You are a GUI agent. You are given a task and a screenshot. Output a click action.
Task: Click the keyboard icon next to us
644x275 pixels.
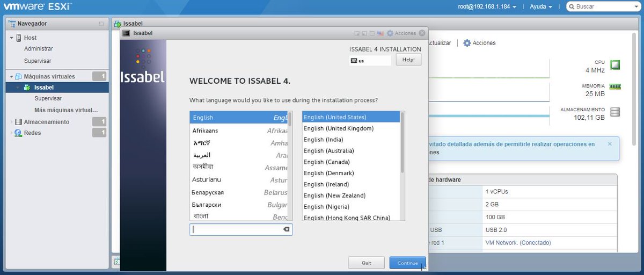(x=354, y=61)
